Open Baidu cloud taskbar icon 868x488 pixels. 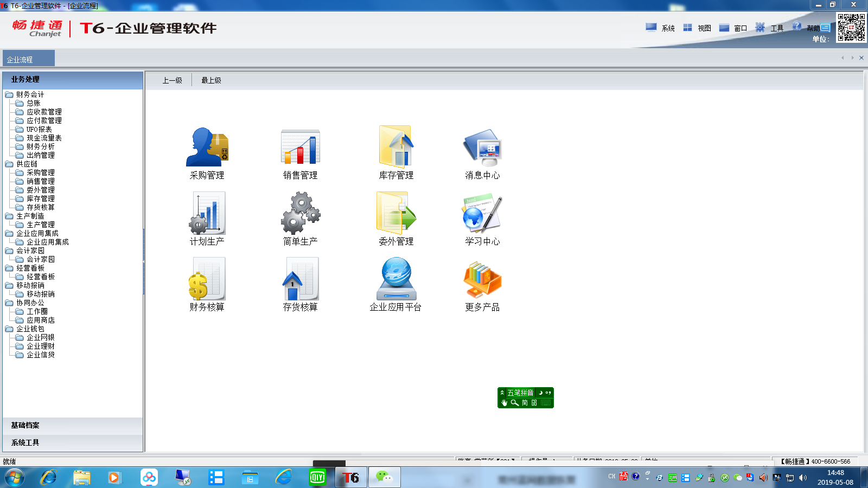click(149, 477)
